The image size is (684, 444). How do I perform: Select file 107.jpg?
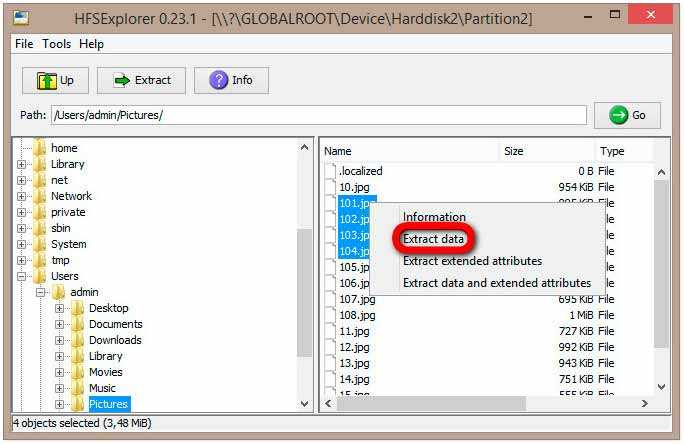357,299
